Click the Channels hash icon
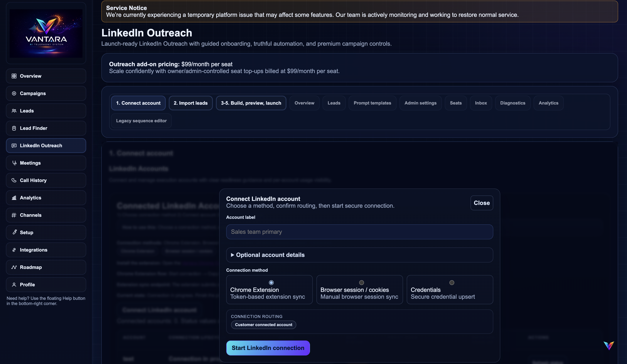Screen dimensions: 627x364 pos(14,215)
